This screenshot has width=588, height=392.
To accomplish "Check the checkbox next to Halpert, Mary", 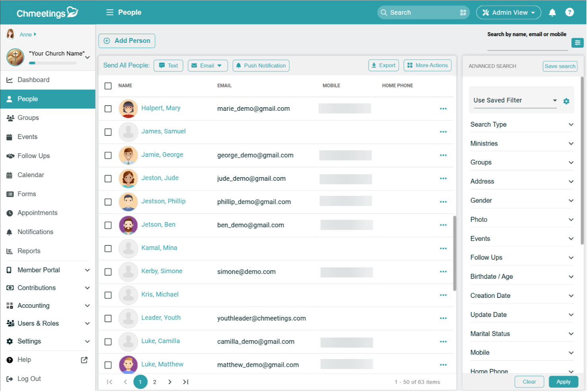I will (108, 108).
